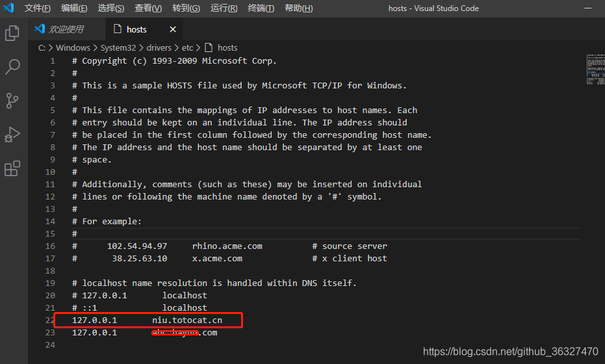This screenshot has height=364, width=605.
Task: Click '127.0.0.1' on line 22
Action: [x=94, y=320]
